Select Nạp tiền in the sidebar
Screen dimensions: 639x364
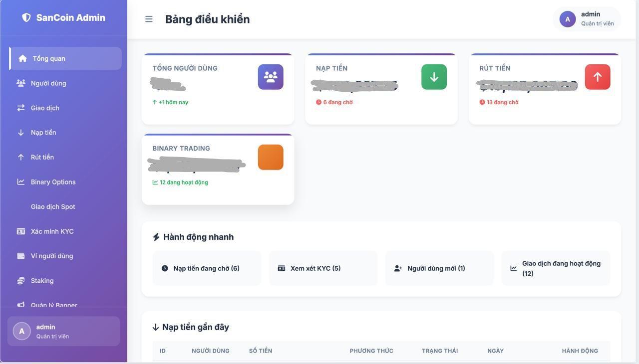43,133
